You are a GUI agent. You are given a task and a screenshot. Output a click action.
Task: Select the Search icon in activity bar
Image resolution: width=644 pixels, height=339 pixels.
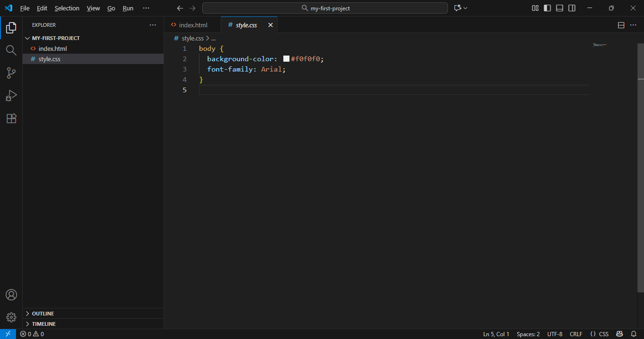pos(11,50)
